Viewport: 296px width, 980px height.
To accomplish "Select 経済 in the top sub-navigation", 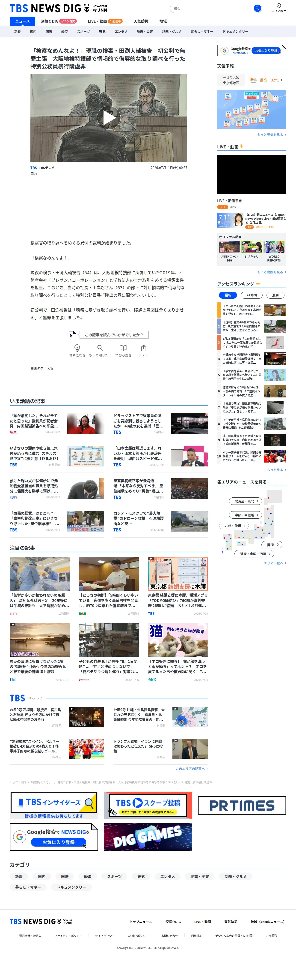I will (x=65, y=32).
